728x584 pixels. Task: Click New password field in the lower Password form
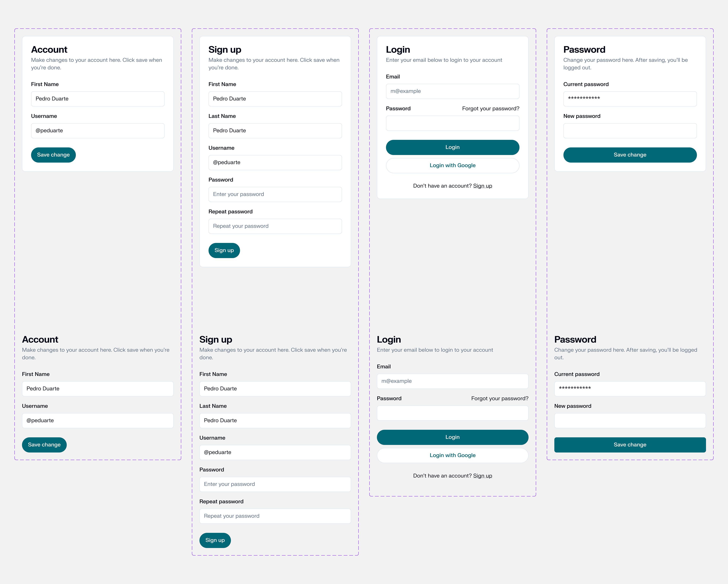tap(630, 421)
